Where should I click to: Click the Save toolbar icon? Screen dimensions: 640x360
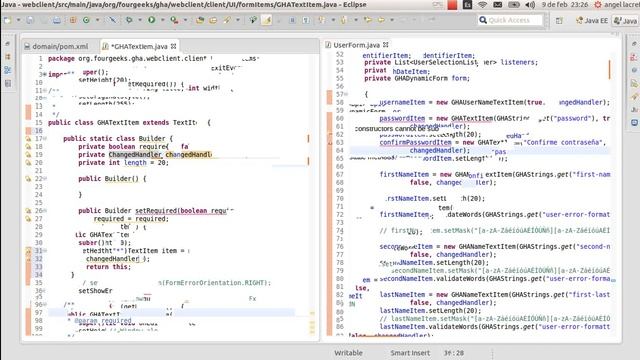click(x=30, y=20)
